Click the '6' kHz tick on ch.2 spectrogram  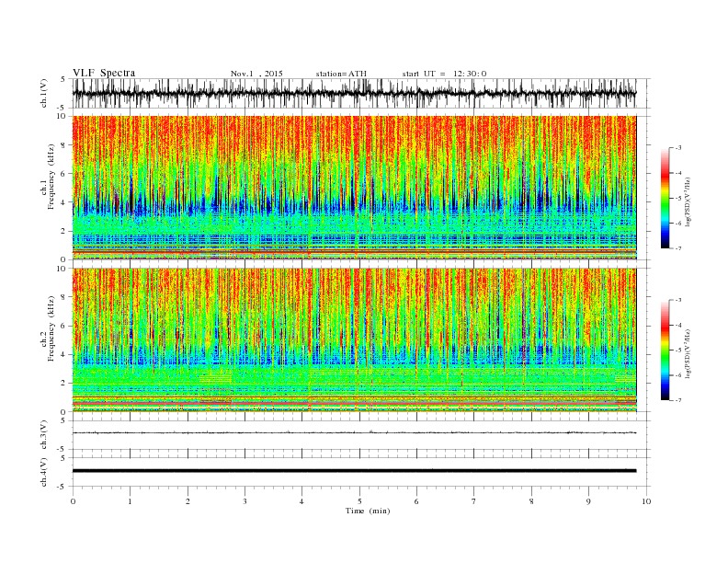64,326
